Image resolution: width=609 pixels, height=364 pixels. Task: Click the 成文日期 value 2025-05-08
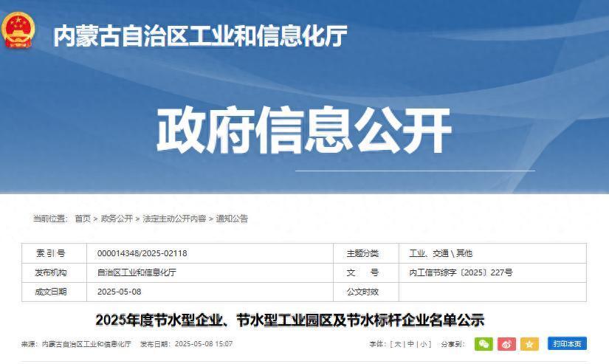(120, 292)
